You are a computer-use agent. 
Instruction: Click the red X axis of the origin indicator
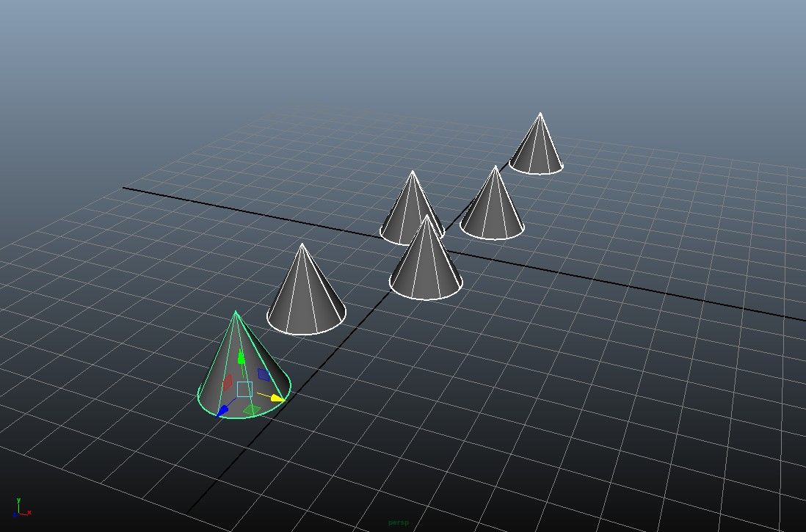pyautogui.click(x=29, y=513)
